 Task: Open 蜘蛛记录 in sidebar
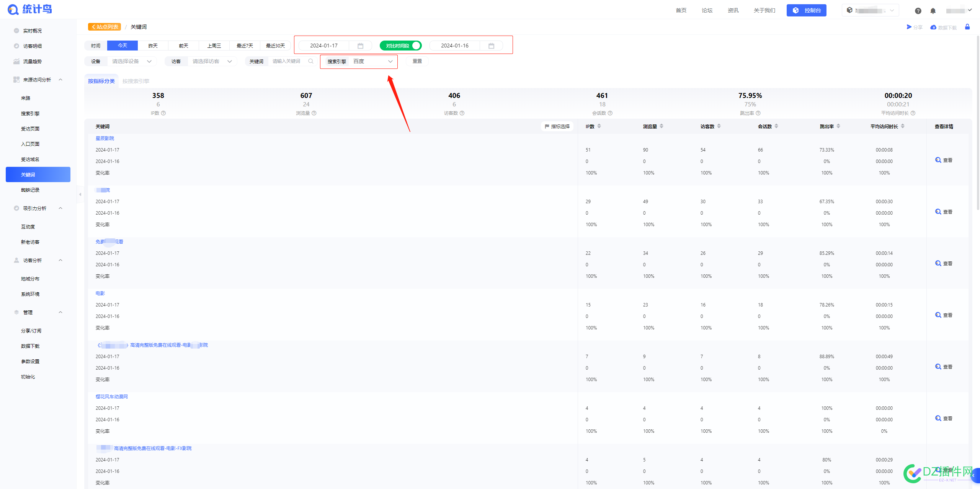[30, 190]
